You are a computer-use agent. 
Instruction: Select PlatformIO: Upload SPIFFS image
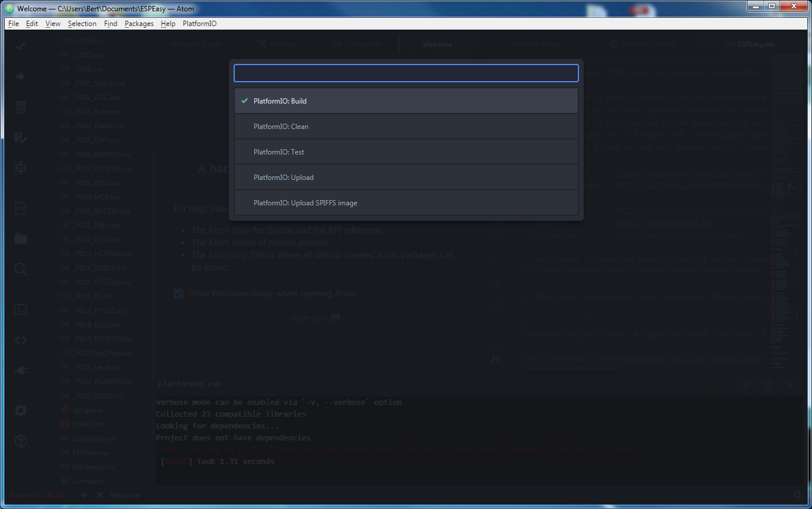(x=406, y=203)
